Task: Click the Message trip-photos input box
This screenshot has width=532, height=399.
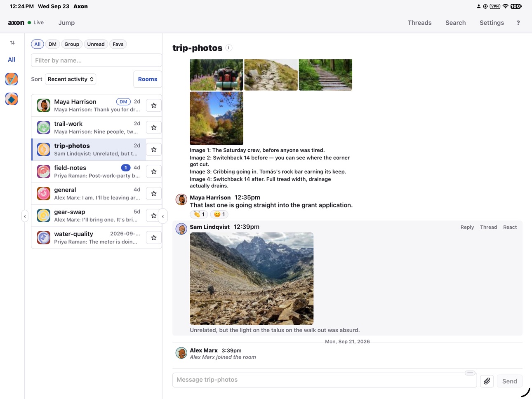Action: [325, 380]
